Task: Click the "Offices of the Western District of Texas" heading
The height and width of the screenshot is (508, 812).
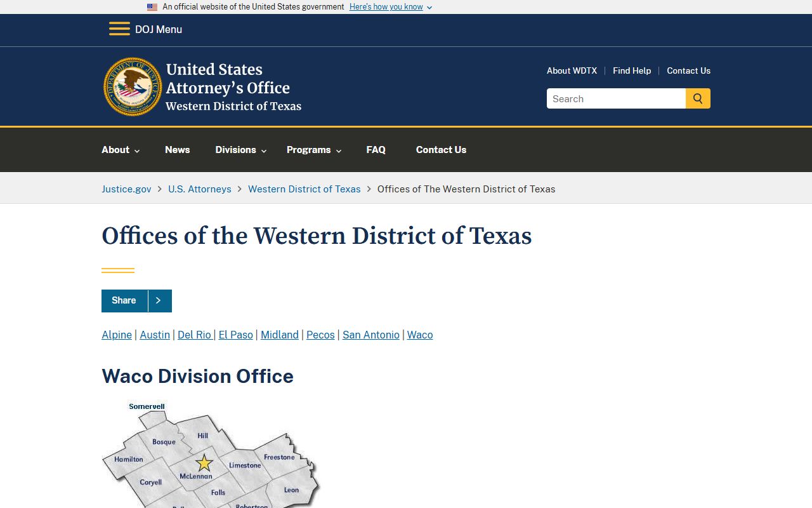Action: point(317,236)
